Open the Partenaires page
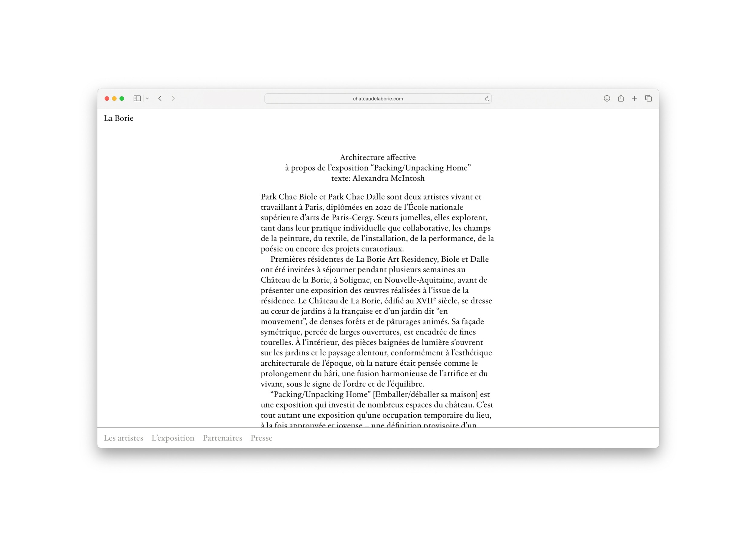The image size is (756, 537). coord(222,438)
